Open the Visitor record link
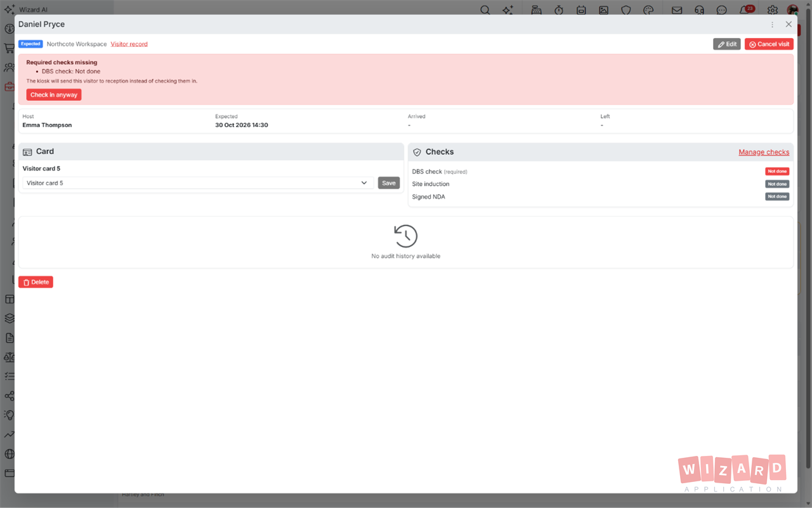 click(x=129, y=44)
